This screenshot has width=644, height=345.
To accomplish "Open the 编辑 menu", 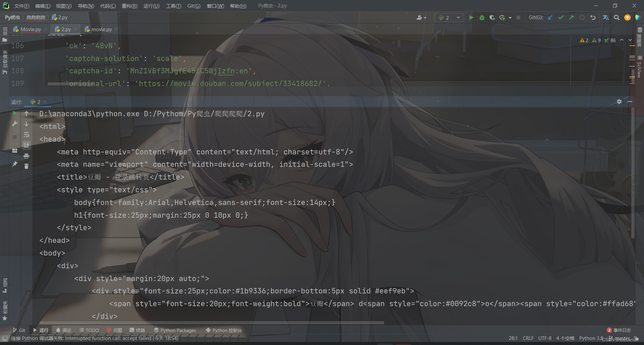I will (x=43, y=6).
